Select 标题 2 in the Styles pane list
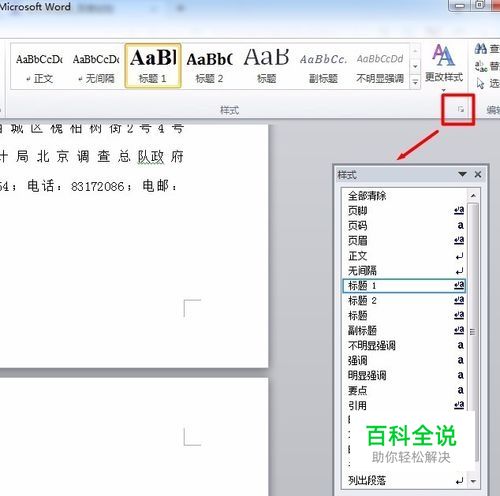Viewport: 500px width, 496px height. click(404, 301)
